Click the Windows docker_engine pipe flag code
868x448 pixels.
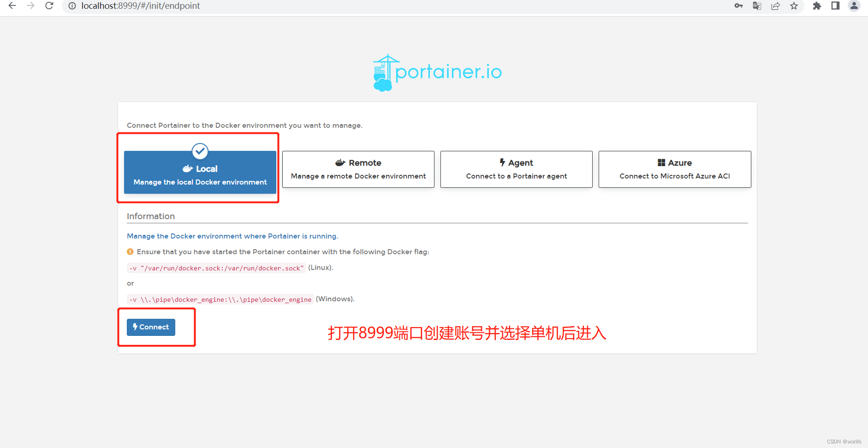pos(220,299)
